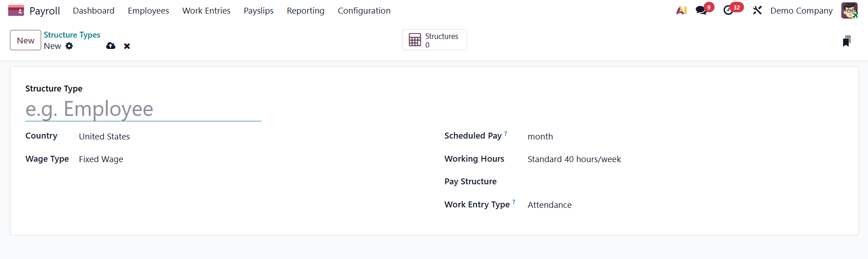Click the gear actions icon beside New
Image resolution: width=868 pixels, height=259 pixels.
click(x=69, y=46)
